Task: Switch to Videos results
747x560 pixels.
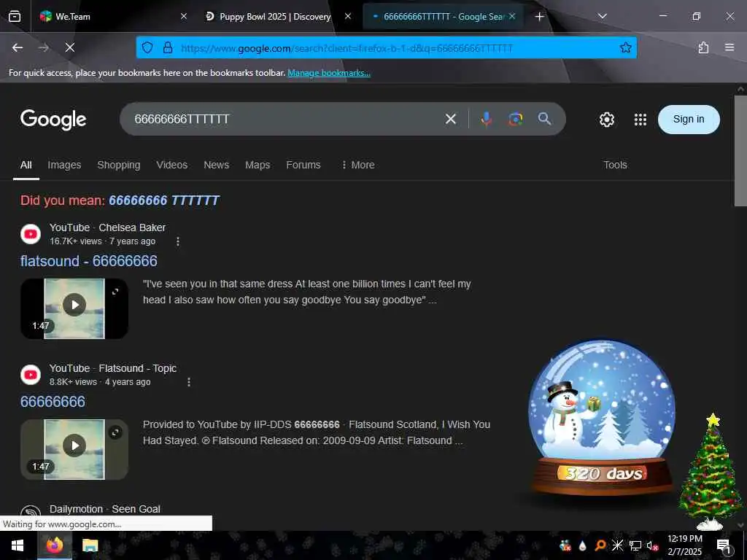Action: tap(172, 165)
